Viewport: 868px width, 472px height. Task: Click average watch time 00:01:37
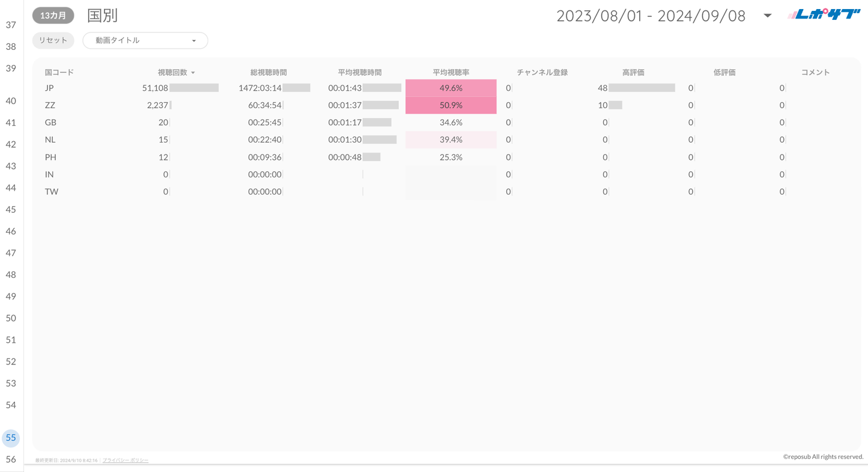tap(345, 105)
